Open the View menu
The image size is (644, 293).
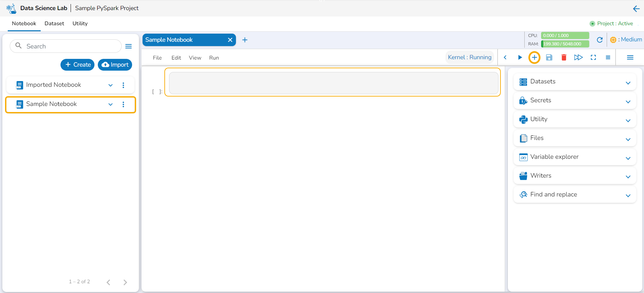[x=195, y=58]
